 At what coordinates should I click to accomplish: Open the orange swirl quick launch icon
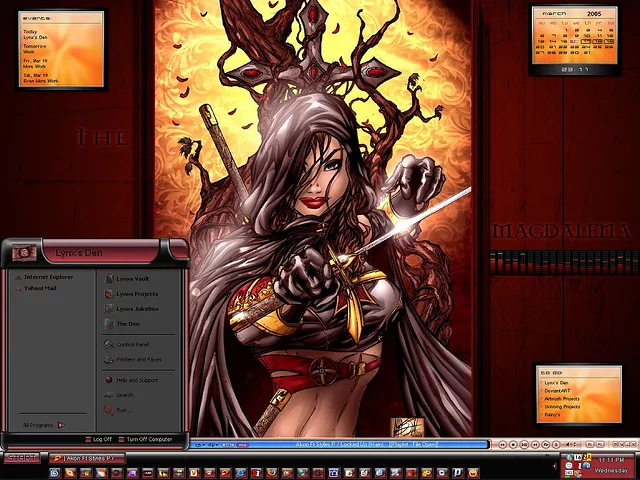click(225, 473)
